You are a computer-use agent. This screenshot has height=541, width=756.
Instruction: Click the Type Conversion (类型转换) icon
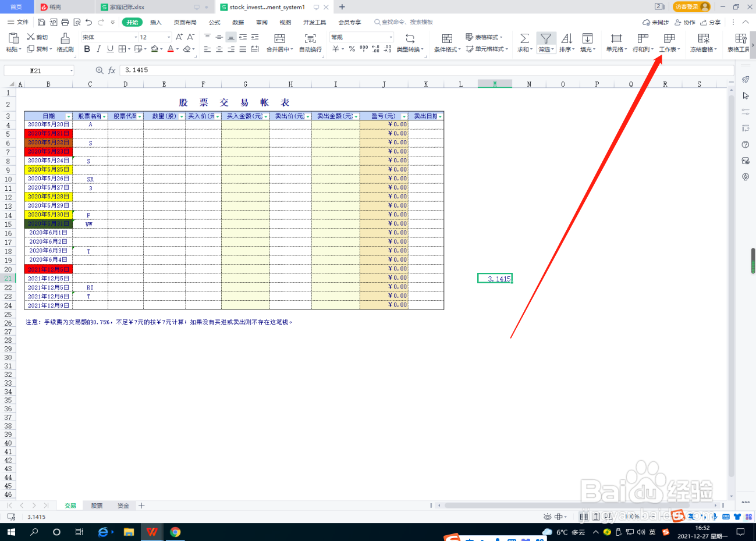point(410,38)
